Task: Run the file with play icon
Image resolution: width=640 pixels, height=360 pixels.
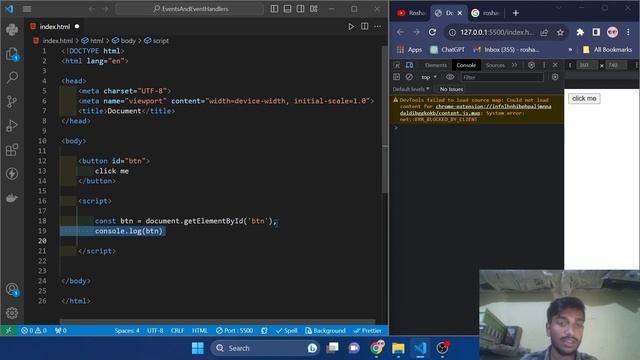Action: [x=351, y=27]
